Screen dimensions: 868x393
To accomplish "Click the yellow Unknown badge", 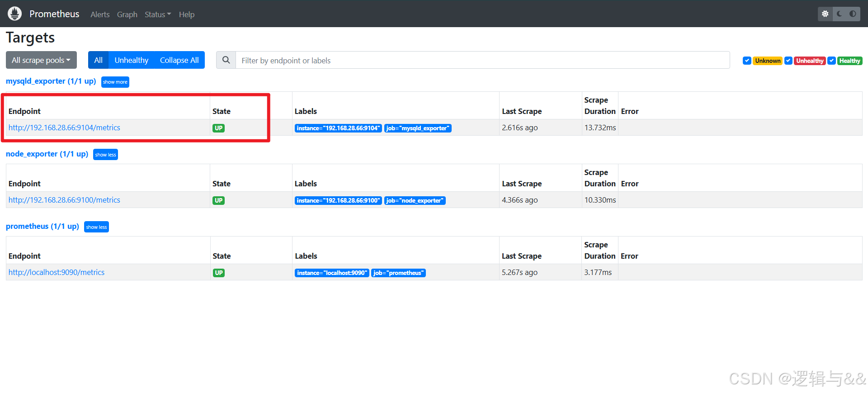I will [x=768, y=61].
